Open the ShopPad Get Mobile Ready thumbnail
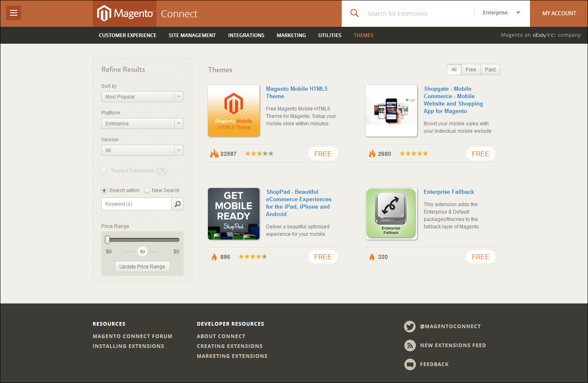 pos(234,214)
